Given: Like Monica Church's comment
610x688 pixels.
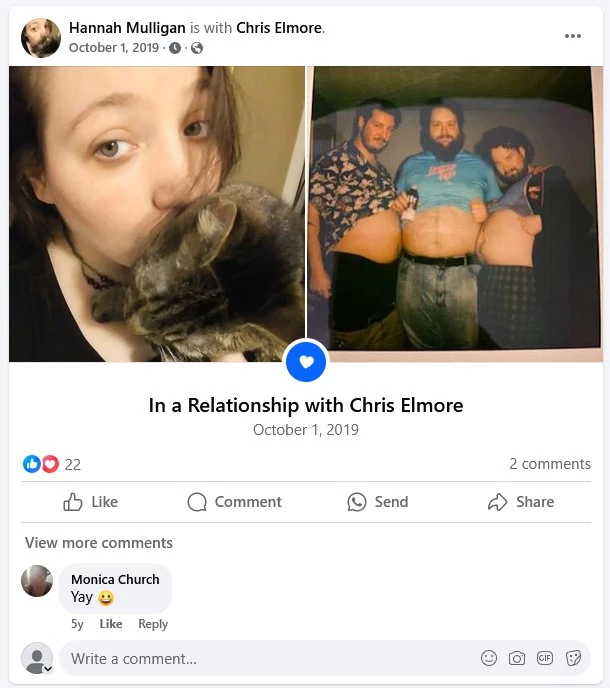Looking at the screenshot, I should click(x=111, y=624).
